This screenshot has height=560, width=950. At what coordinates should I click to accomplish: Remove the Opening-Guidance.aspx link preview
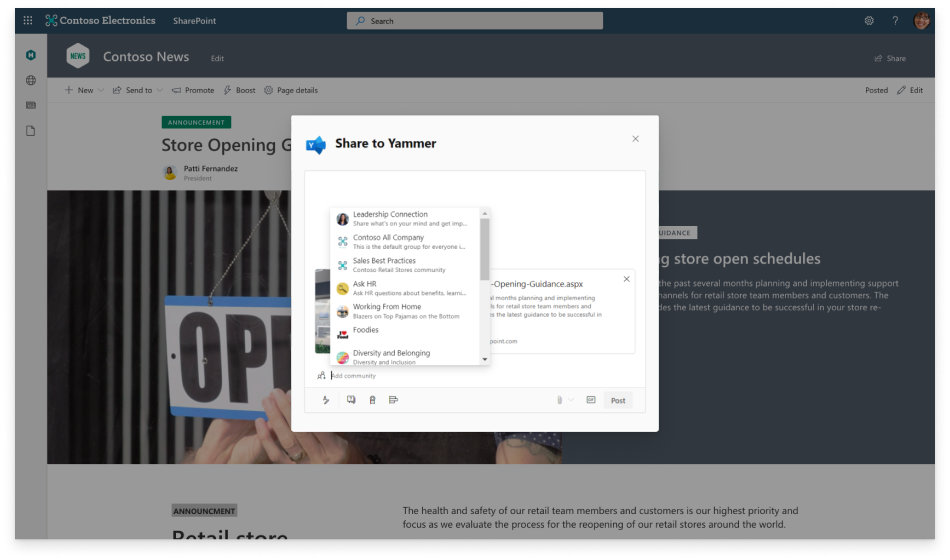pos(626,279)
